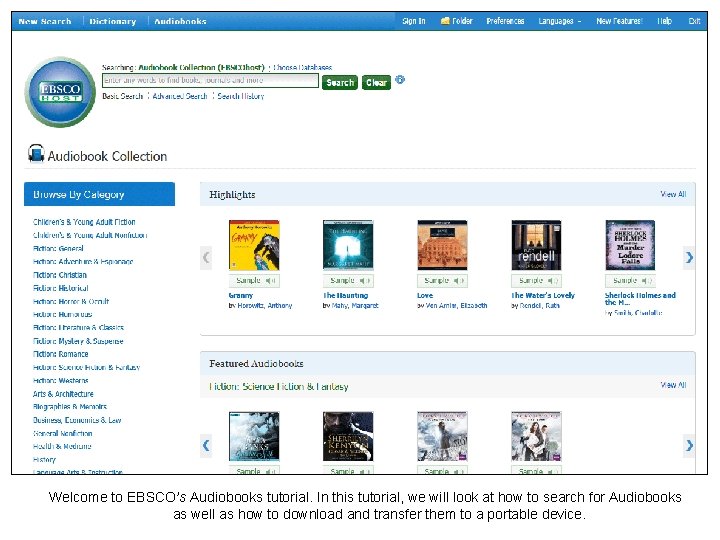Click New Features! link
The width and height of the screenshot is (720, 540).
click(x=619, y=21)
